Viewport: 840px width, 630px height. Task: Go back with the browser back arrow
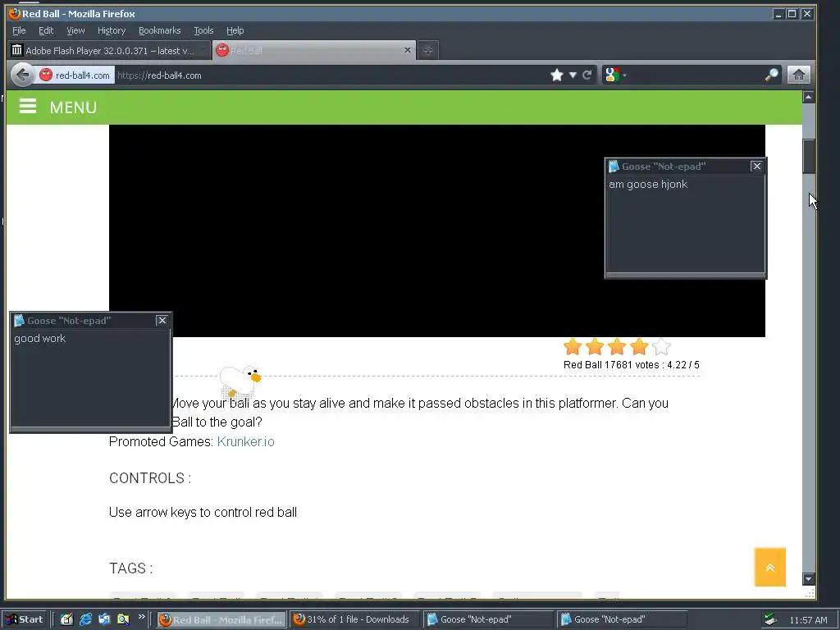pyautogui.click(x=22, y=75)
